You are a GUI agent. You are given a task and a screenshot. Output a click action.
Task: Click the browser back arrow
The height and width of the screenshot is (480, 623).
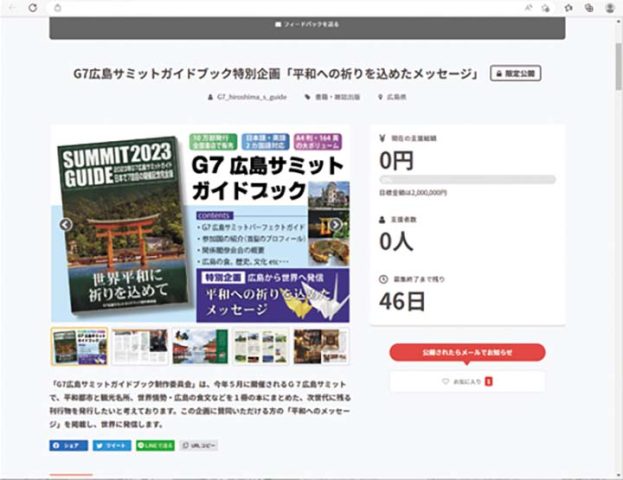(x=12, y=7)
